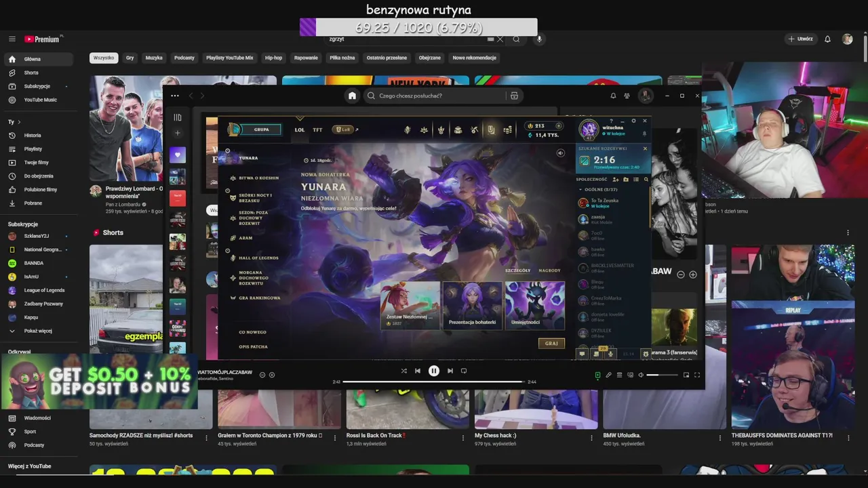
Task: Open YouTube notifications bell
Action: 827,39
